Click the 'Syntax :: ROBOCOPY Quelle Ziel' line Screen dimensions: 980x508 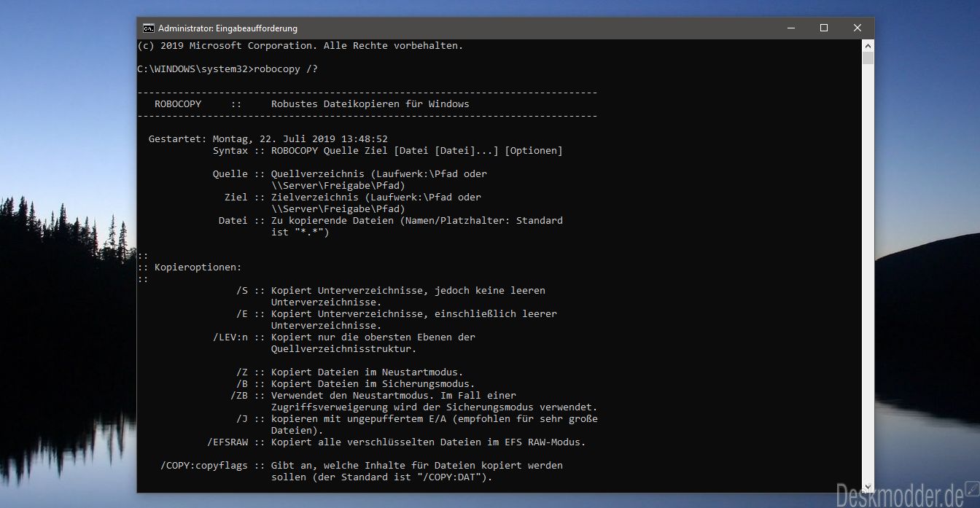pyautogui.click(x=388, y=151)
